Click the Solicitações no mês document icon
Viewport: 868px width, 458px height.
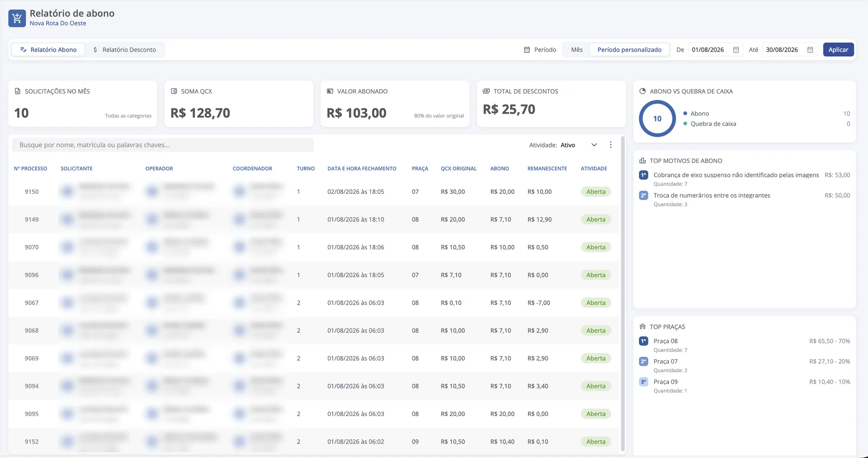(x=18, y=91)
